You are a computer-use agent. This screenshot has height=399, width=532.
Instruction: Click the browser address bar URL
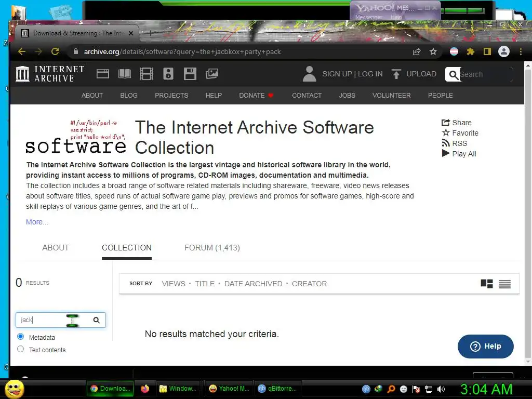point(182,51)
